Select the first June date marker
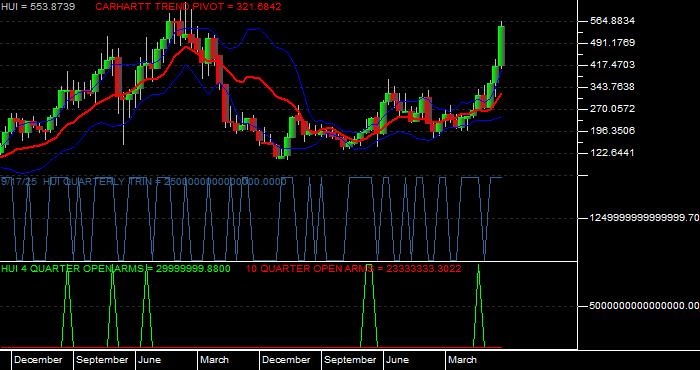Screen dimensions: 700x370 click(x=150, y=360)
